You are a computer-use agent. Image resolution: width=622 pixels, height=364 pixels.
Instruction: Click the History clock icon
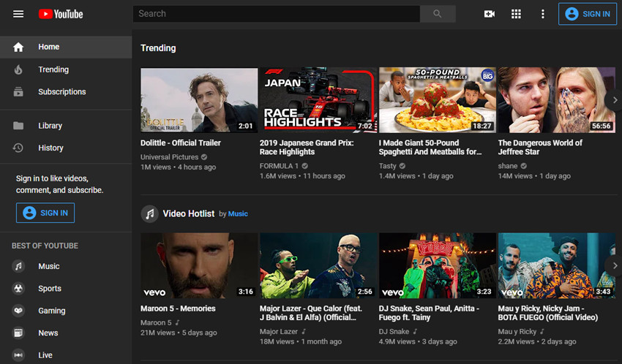pos(18,148)
